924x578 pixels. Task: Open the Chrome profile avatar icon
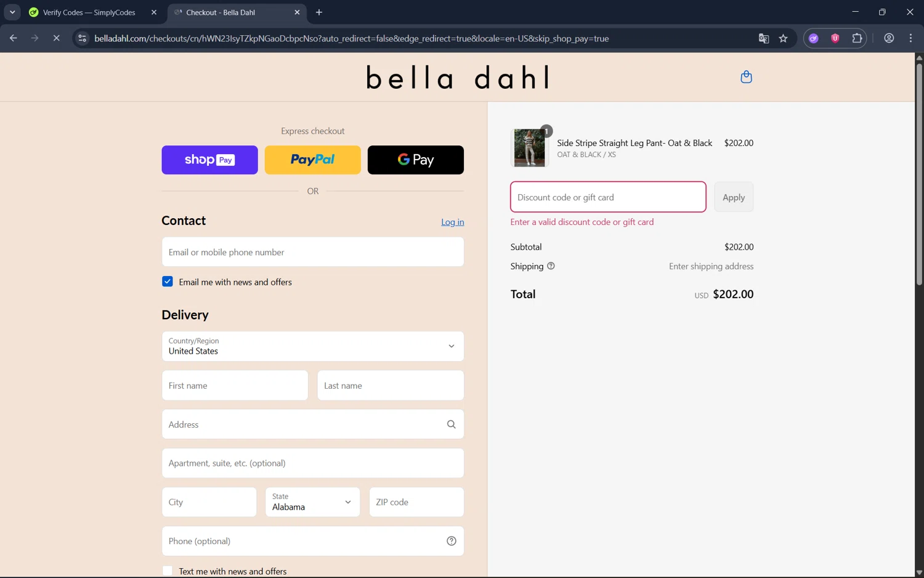(x=889, y=38)
